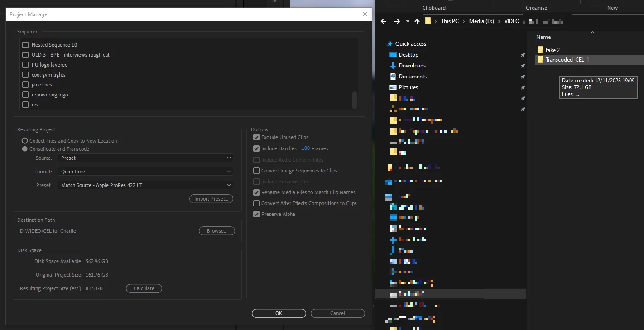Select Pictures in navigation pane
This screenshot has width=644, height=330.
pyautogui.click(x=409, y=87)
